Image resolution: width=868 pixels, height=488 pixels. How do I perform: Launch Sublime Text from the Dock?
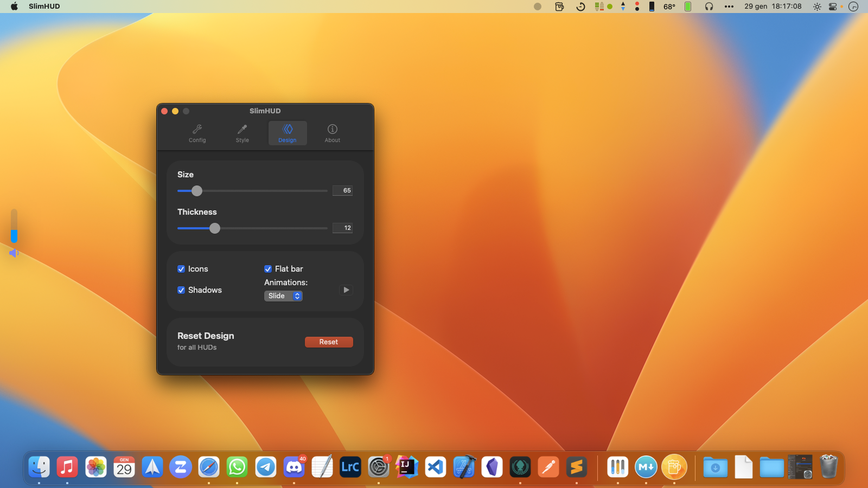coord(577,467)
